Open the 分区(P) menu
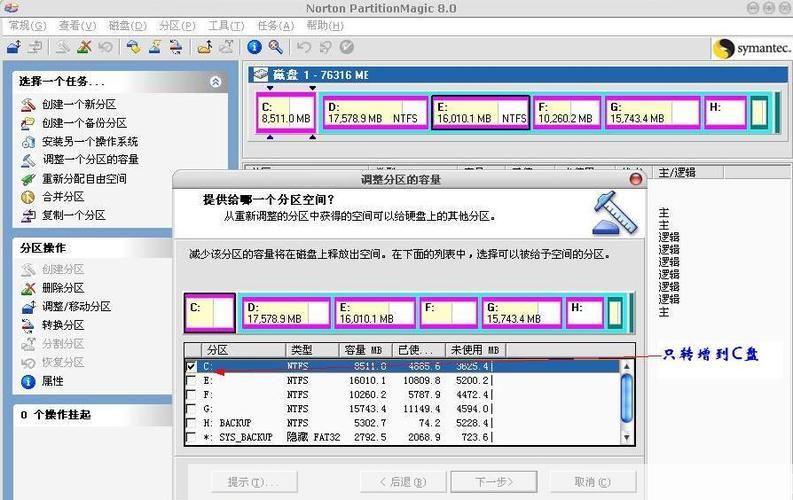This screenshot has height=500, width=793. click(x=177, y=25)
